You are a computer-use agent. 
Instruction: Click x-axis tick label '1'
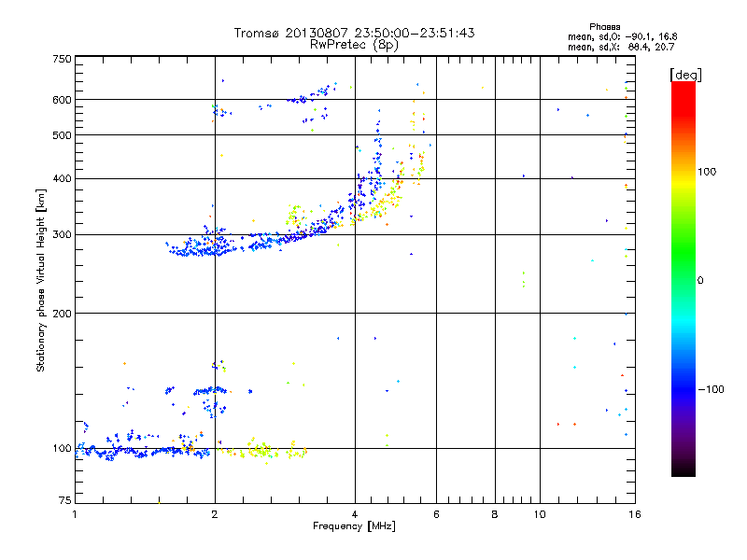(x=75, y=514)
